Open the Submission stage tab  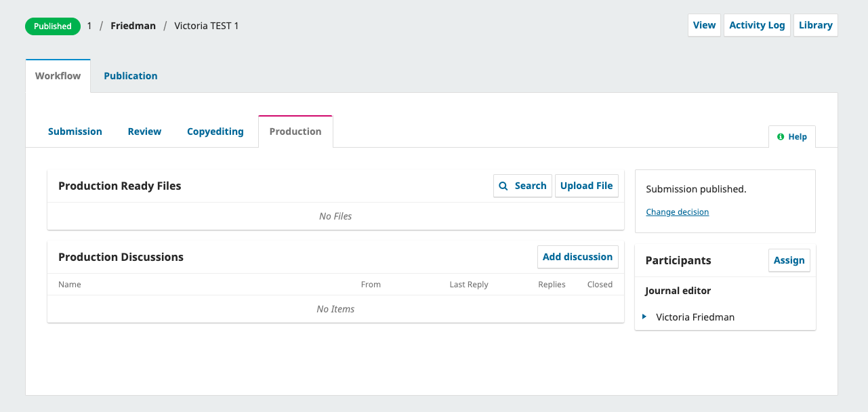pyautogui.click(x=75, y=131)
